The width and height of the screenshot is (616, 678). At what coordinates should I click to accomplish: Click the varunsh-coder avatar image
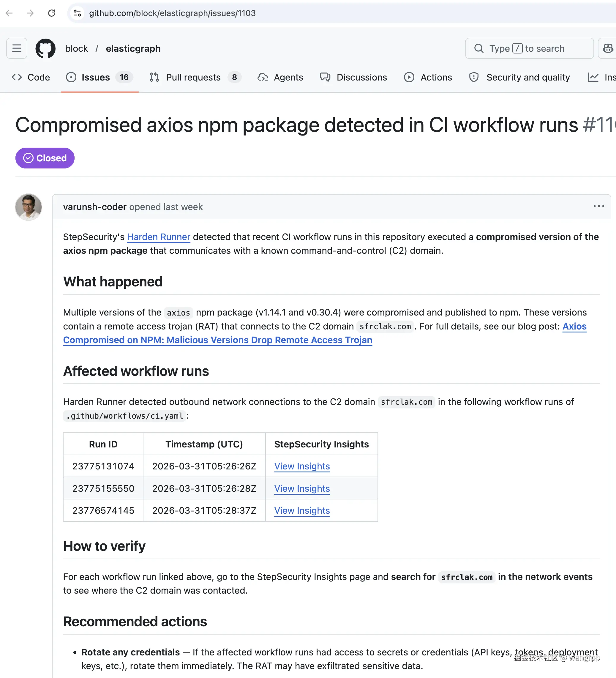pos(29,207)
